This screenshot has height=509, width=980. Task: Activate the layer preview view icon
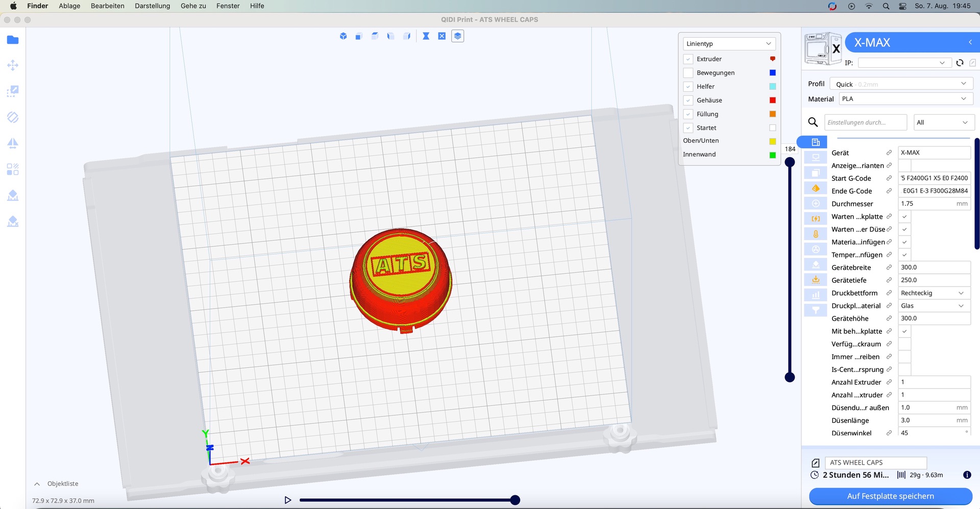coord(457,36)
